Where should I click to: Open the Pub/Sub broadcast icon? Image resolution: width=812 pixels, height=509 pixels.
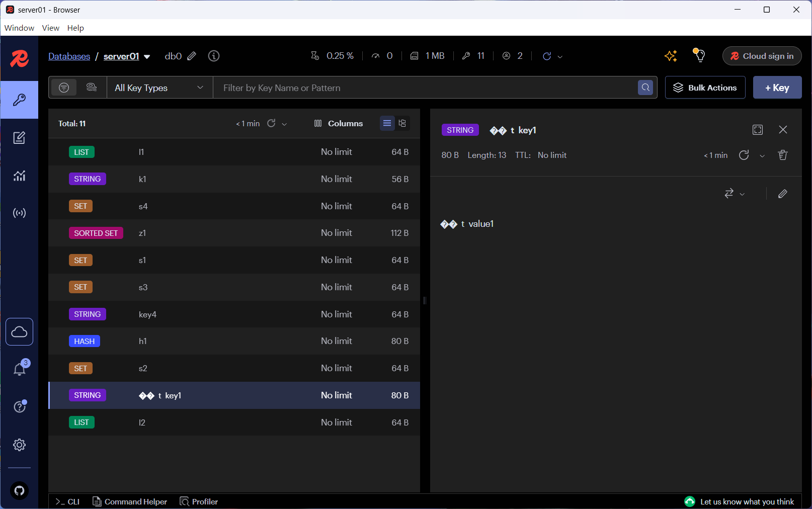click(19, 213)
